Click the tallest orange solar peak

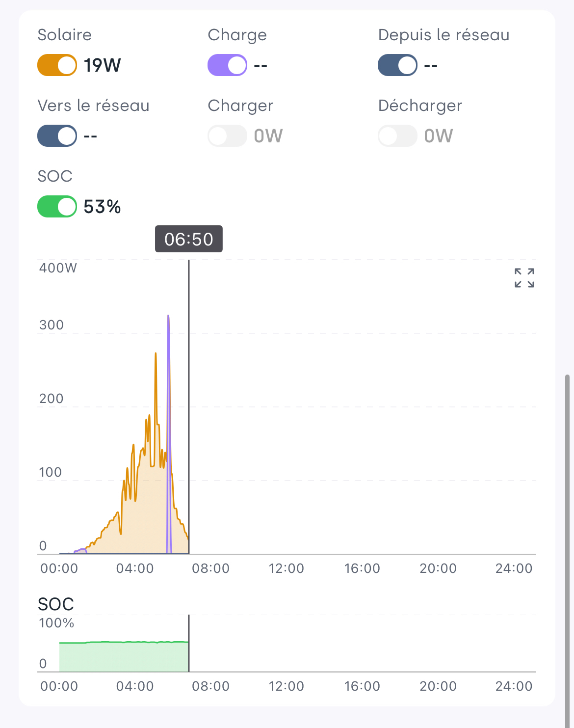(156, 354)
